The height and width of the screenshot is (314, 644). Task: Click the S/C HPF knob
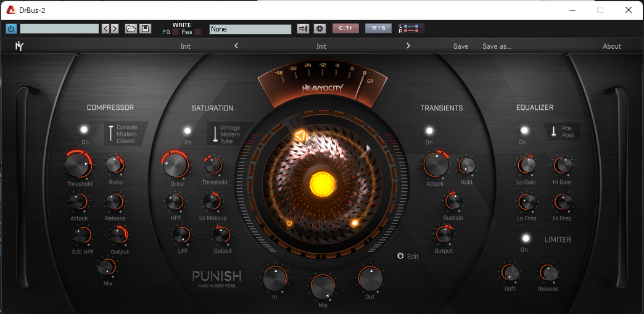[x=81, y=235]
